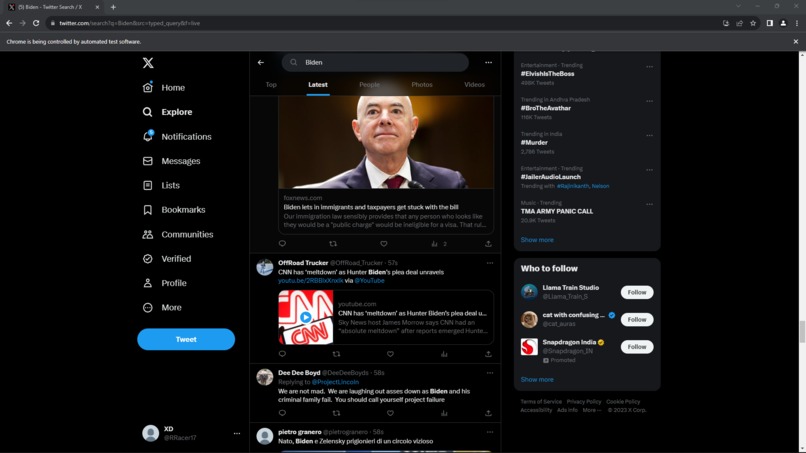Go to Home in the sidebar
This screenshot has width=806, height=453.
[163, 87]
